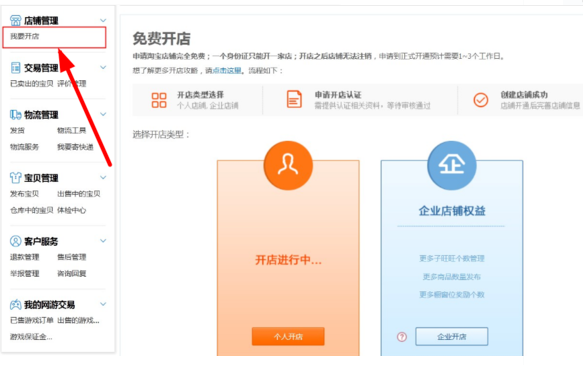Click the 点击这里 guide link
The height and width of the screenshot is (365, 583).
click(227, 70)
